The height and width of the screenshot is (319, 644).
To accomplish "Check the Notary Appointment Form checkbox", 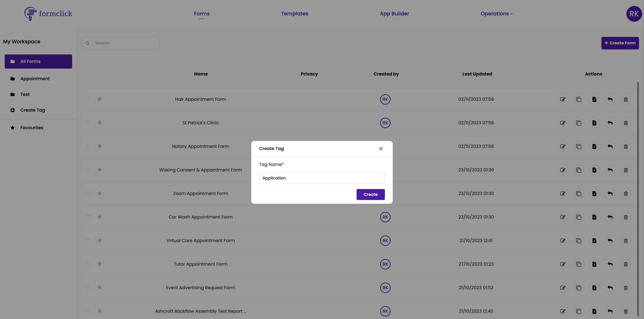I will [x=88, y=146].
